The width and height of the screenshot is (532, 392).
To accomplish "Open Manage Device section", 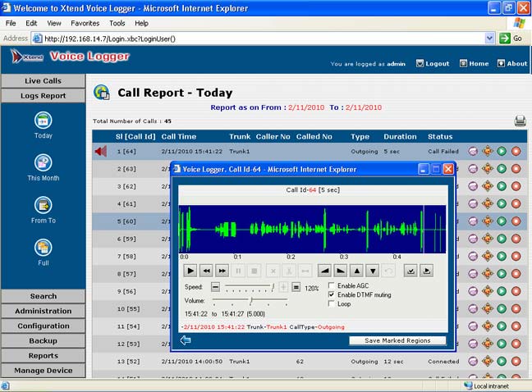I will click(43, 371).
